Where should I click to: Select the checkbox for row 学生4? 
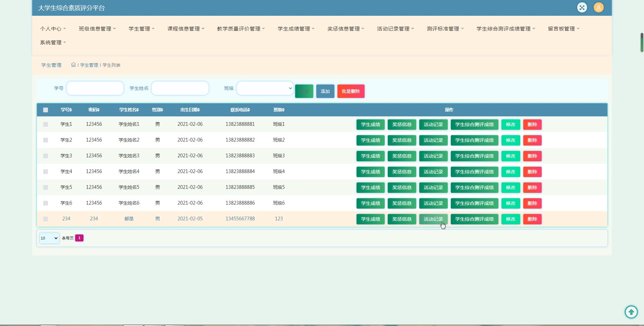[46, 172]
